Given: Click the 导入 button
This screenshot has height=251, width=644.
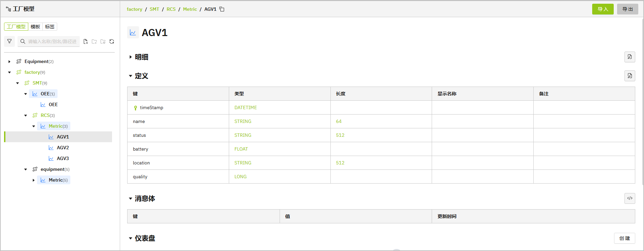Looking at the screenshot, I should click(x=603, y=9).
